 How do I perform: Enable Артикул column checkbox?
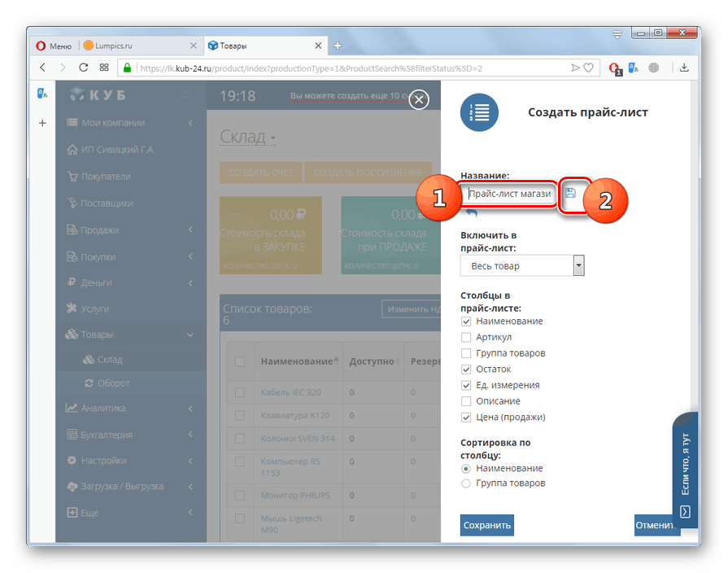[x=466, y=337]
